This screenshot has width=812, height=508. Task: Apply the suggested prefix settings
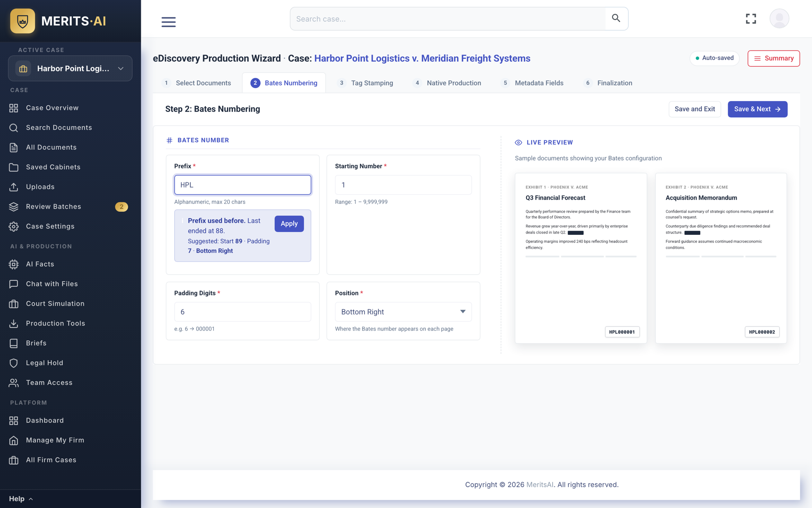point(289,224)
